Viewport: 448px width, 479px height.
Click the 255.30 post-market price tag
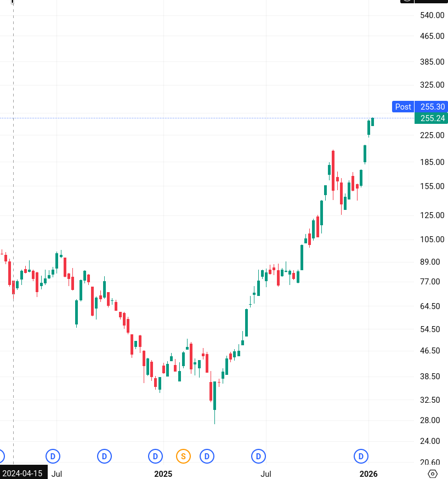[x=432, y=107]
